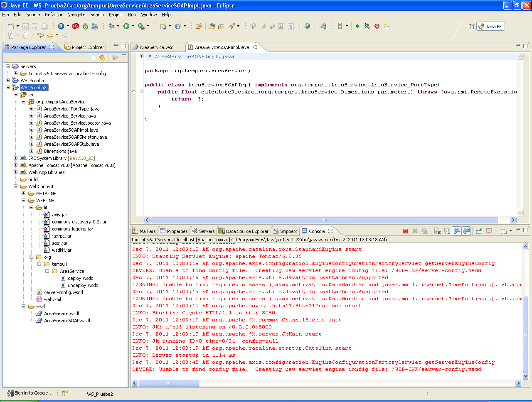532x402 pixels.
Task: Expand folded comment in code editor
Action: pos(141,56)
